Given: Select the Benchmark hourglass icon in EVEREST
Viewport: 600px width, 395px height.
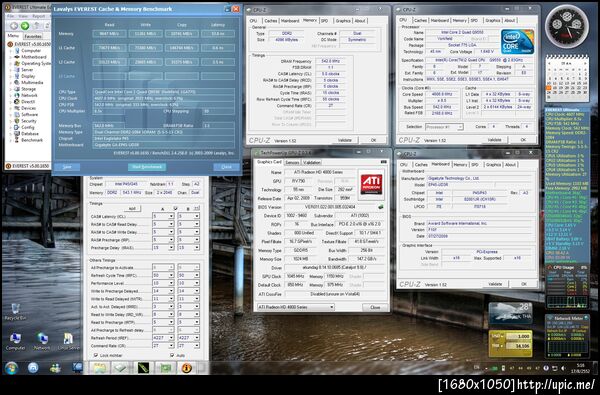Looking at the screenshot, I should tap(17, 140).
